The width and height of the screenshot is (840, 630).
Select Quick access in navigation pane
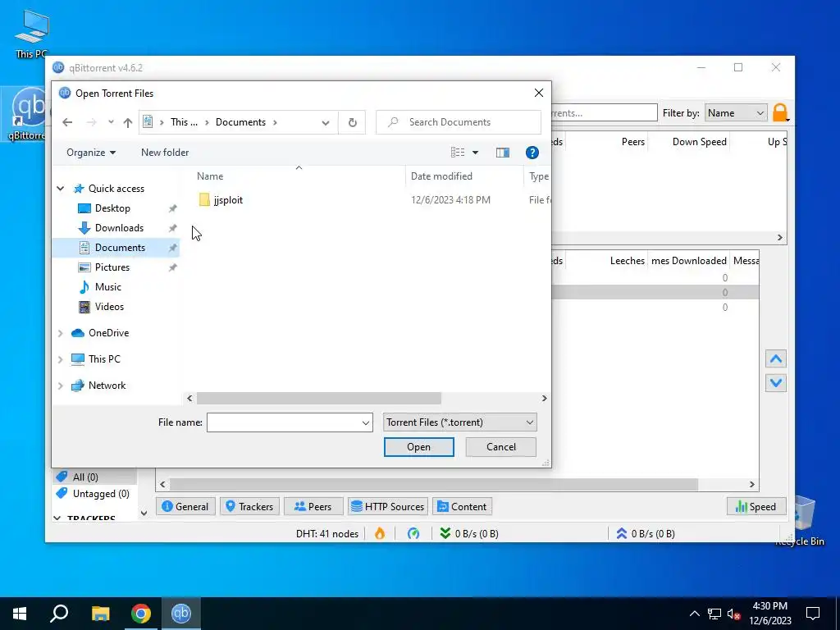[116, 189]
